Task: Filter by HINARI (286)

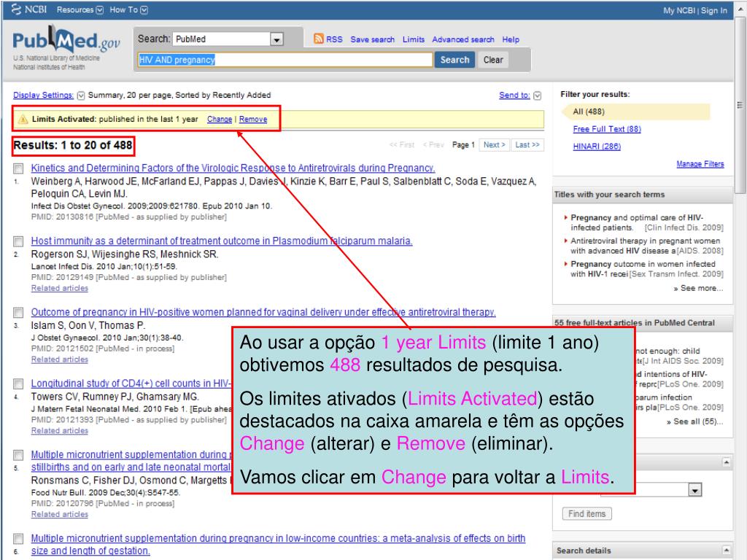Action: 597,146
